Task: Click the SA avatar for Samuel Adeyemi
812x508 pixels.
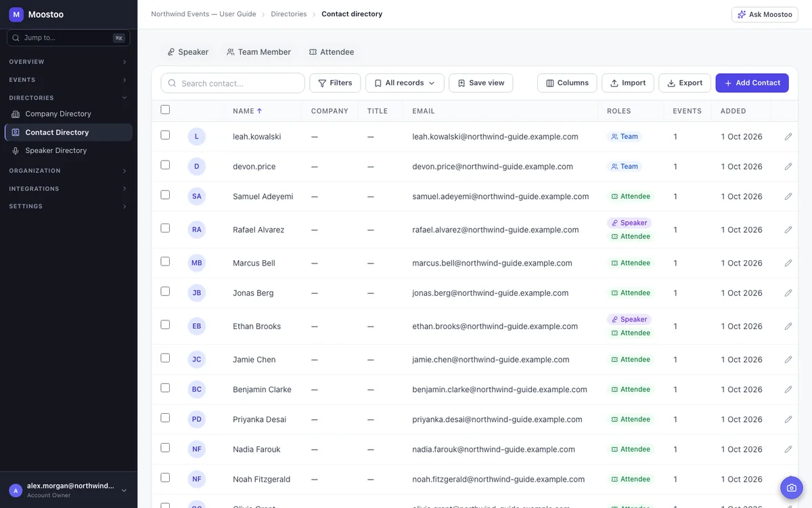Action: [x=196, y=196]
